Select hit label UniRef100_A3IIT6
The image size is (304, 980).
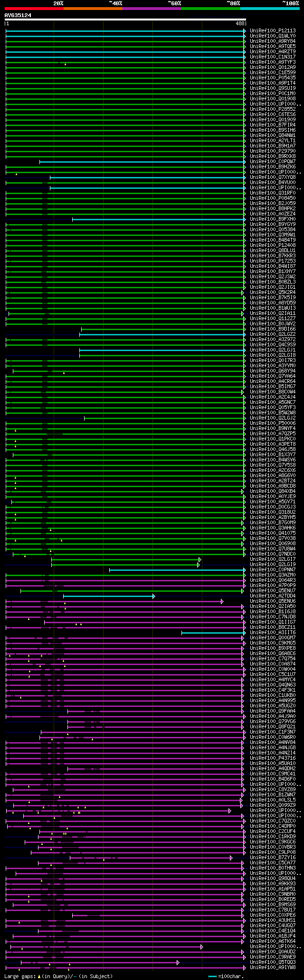pyautogui.click(x=273, y=632)
